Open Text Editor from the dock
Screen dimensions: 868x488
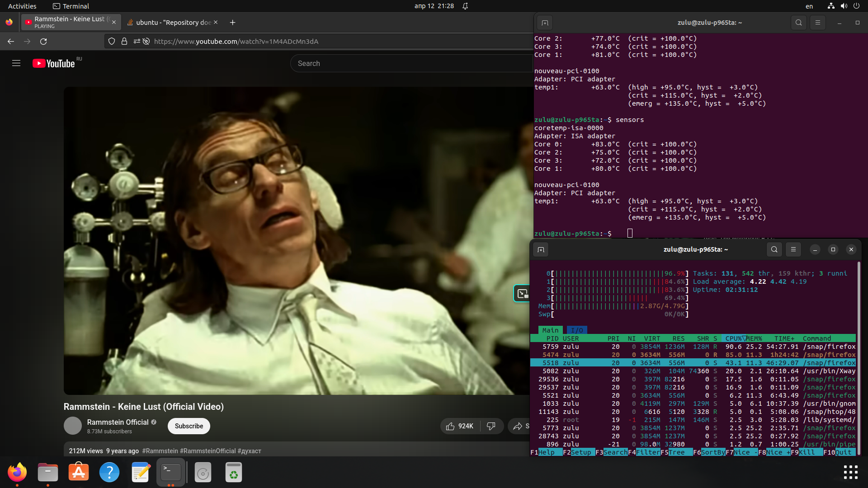tap(140, 472)
